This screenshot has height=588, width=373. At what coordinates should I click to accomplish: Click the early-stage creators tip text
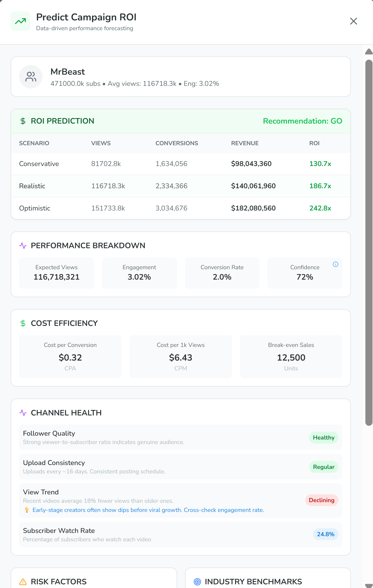[148, 510]
